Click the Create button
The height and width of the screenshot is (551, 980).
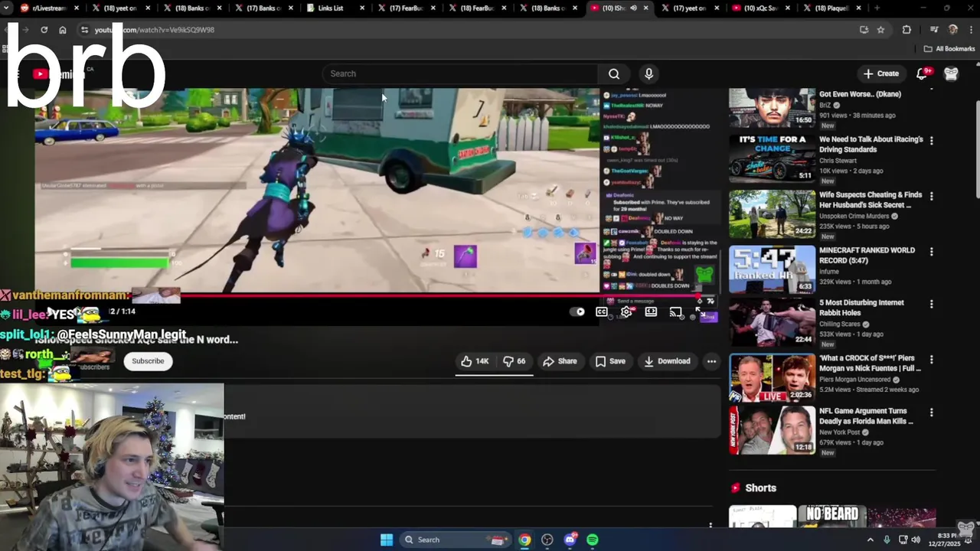[881, 73]
